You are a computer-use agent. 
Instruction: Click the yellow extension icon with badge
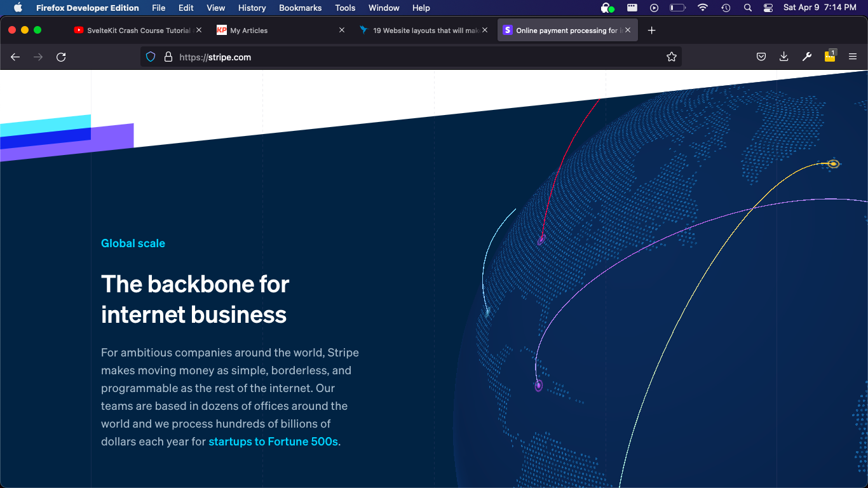pos(830,56)
